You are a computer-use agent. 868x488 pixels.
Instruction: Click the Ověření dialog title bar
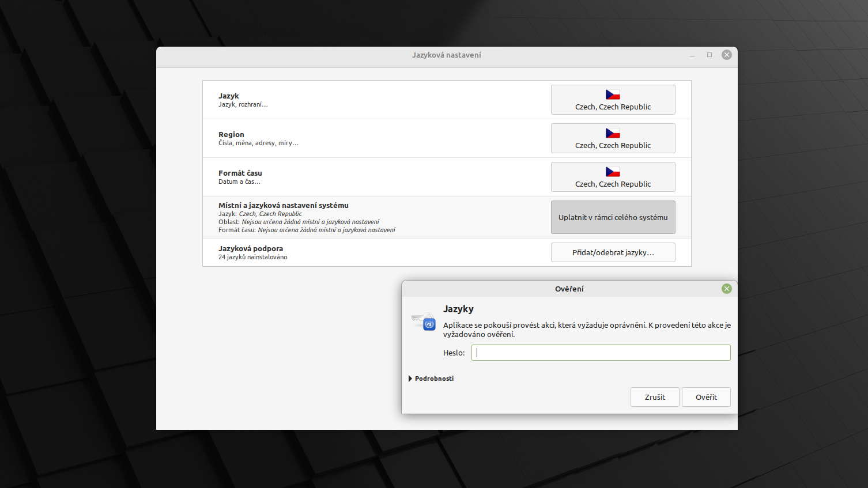click(569, 289)
